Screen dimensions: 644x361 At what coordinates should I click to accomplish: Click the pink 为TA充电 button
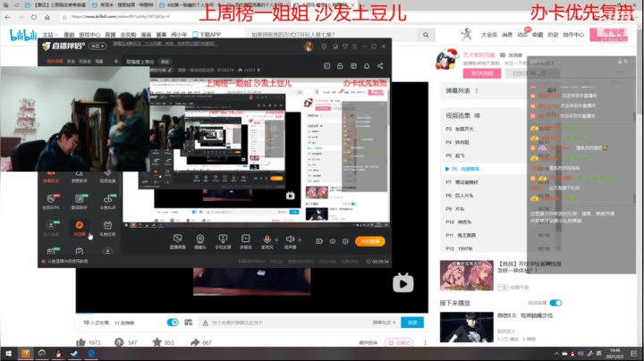point(482,73)
